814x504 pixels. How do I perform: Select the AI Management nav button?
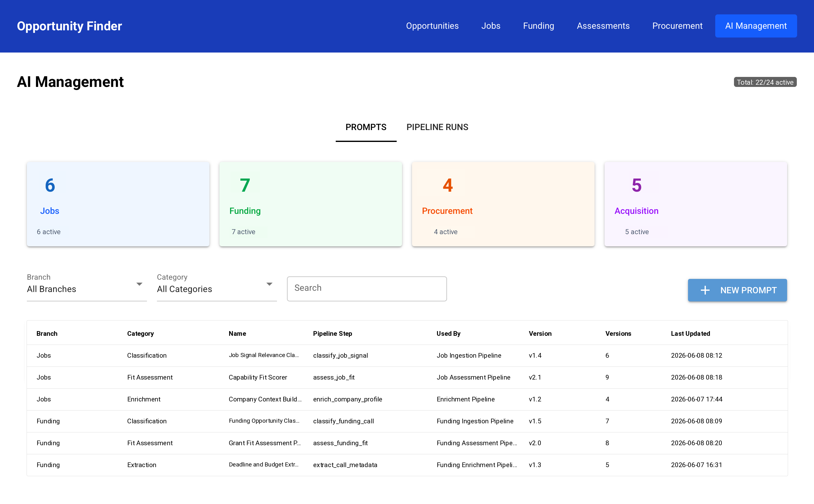[756, 26]
